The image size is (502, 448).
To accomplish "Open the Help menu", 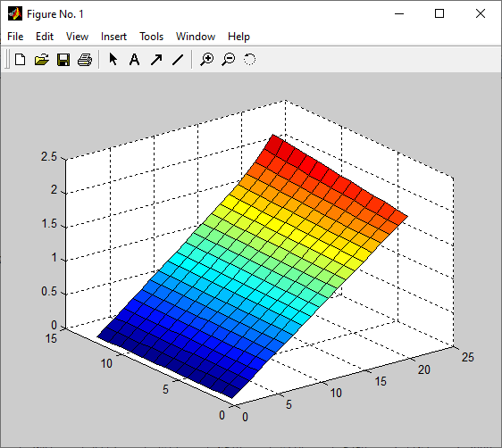I will point(238,37).
